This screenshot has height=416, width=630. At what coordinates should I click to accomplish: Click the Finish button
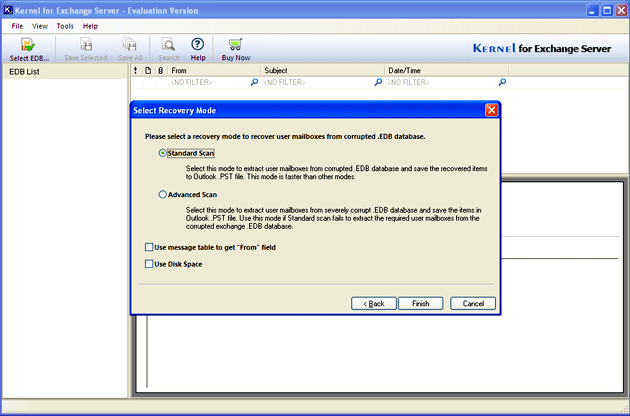coord(421,303)
